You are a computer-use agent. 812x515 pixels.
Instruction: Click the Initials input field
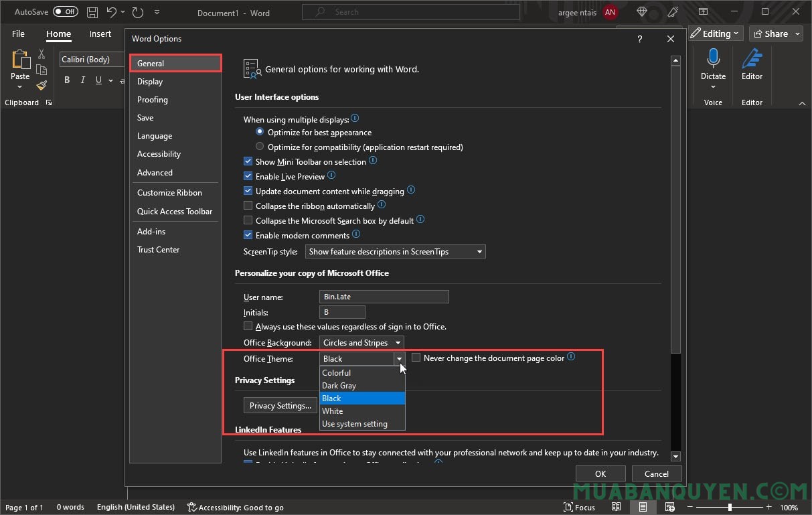tap(342, 312)
